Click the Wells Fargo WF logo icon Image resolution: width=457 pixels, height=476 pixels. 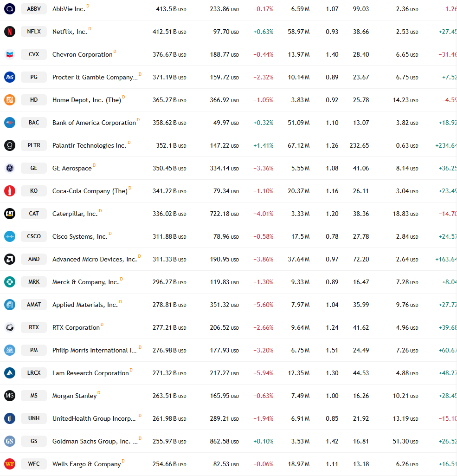click(x=10, y=464)
